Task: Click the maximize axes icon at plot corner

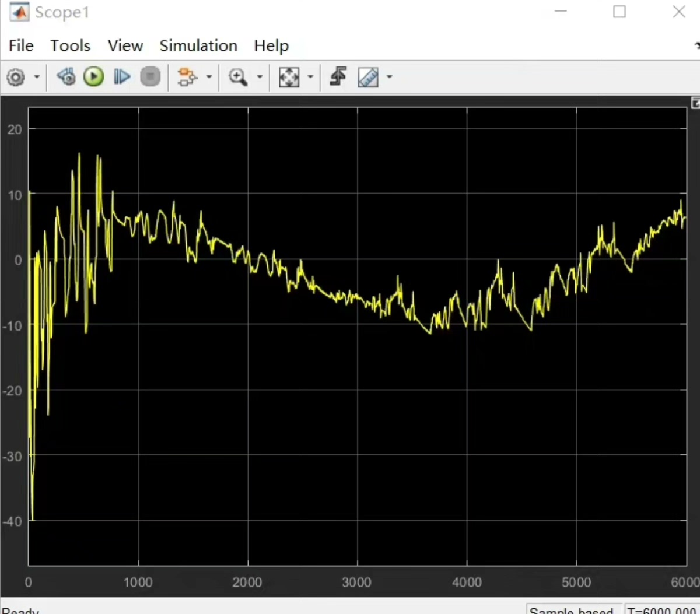Action: [695, 103]
